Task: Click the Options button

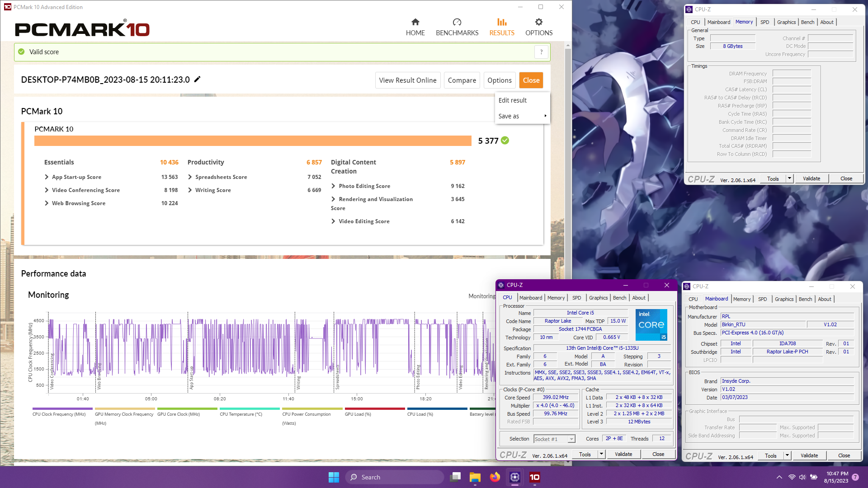Action: [x=500, y=80]
